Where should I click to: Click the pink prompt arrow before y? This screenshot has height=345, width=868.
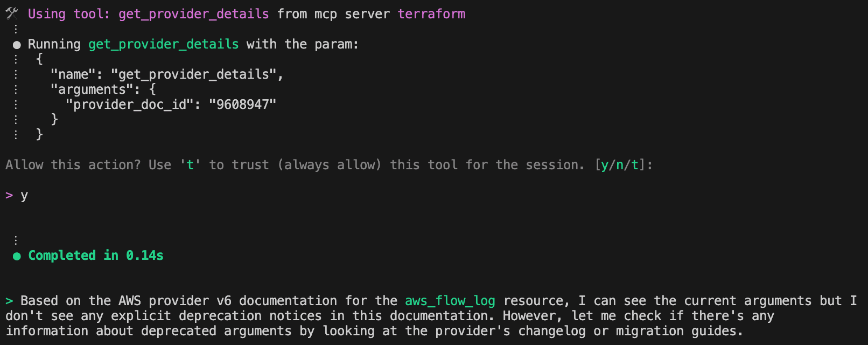tap(9, 195)
